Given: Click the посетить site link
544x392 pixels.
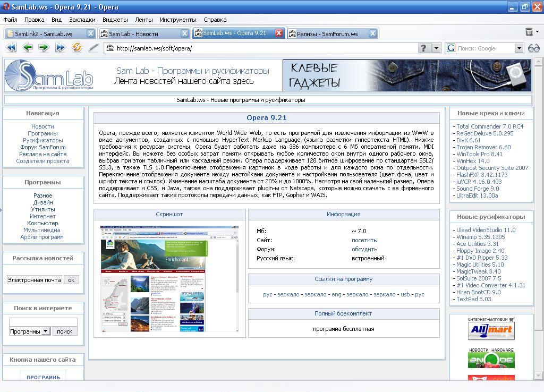Looking at the screenshot, I should pos(364,240).
